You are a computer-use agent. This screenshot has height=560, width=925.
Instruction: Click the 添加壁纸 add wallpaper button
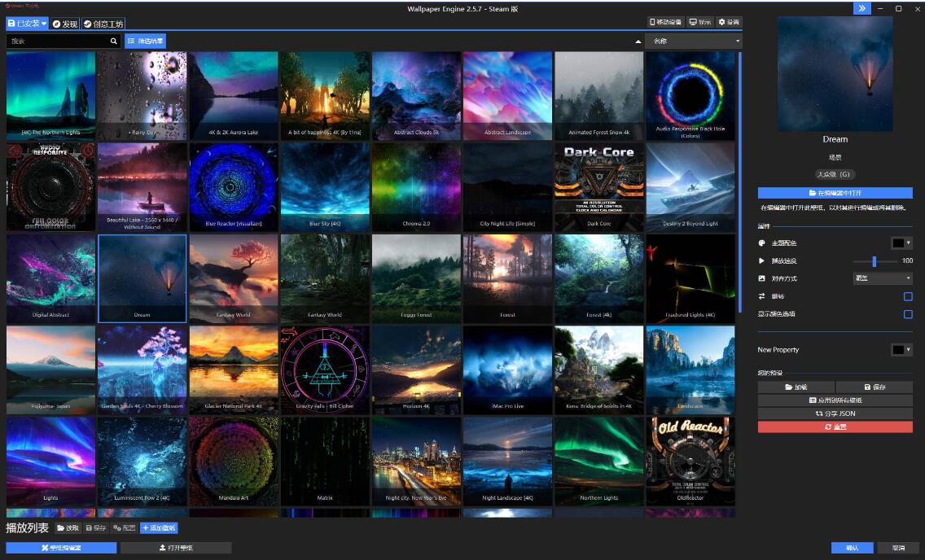pyautogui.click(x=159, y=527)
